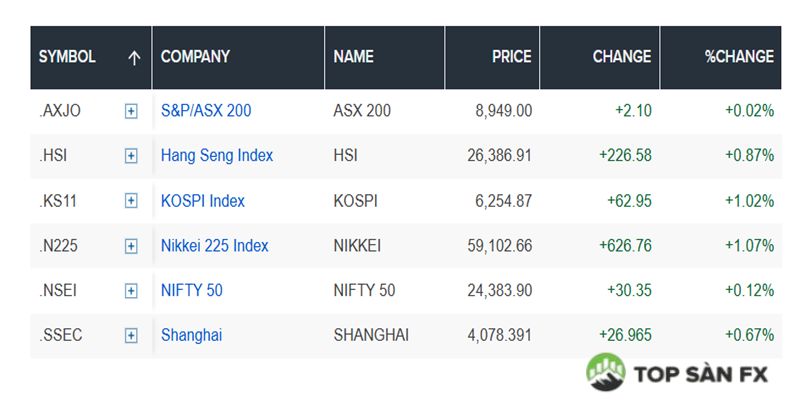The width and height of the screenshot is (800, 400).
Task: Open the KOSPI Index link
Action: click(x=203, y=201)
